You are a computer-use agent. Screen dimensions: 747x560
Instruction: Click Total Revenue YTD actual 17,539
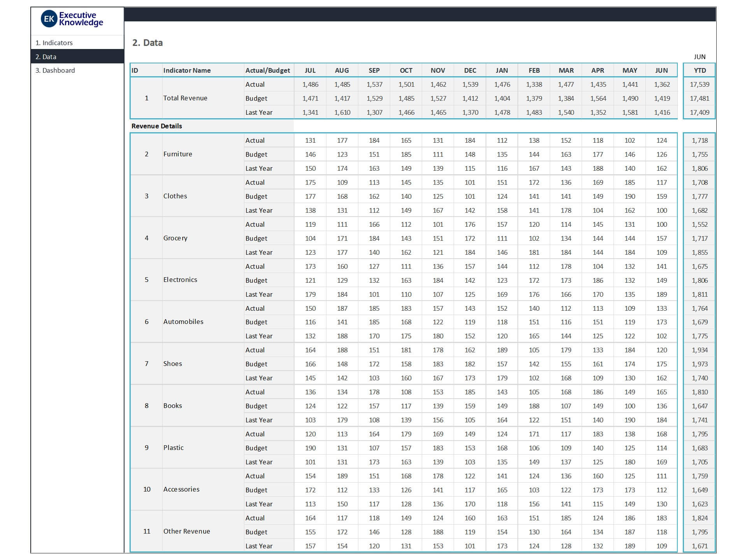(700, 84)
